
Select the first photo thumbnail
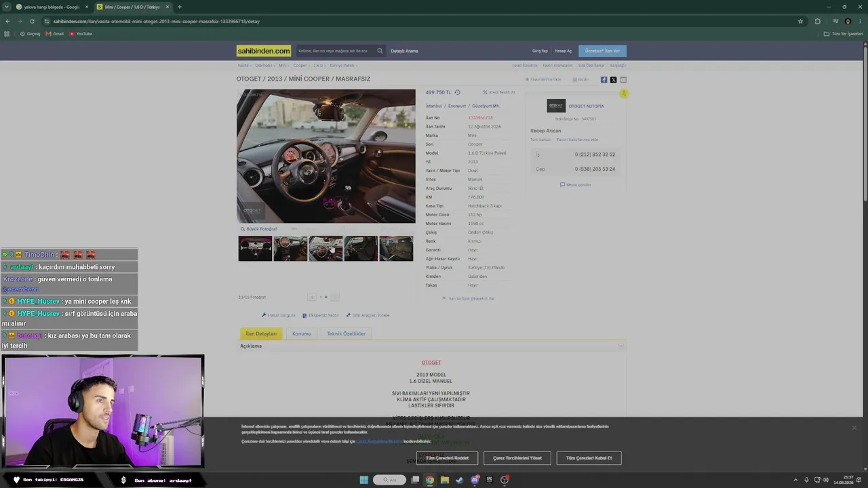coord(255,249)
